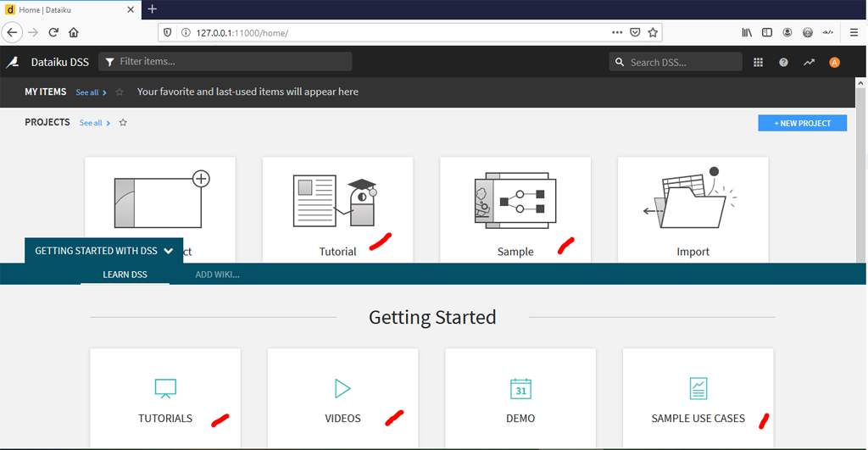Open the orange user profile avatar
868x450 pixels.
[834, 63]
